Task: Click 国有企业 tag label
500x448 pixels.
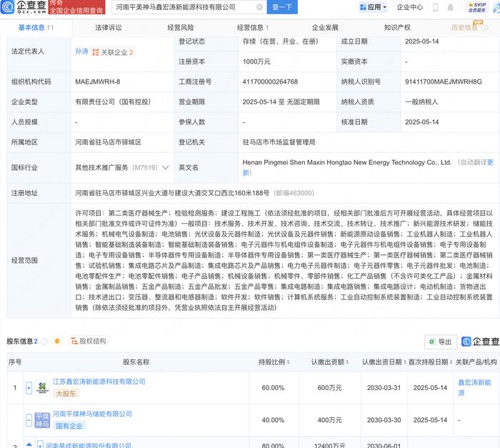Action: point(69,426)
